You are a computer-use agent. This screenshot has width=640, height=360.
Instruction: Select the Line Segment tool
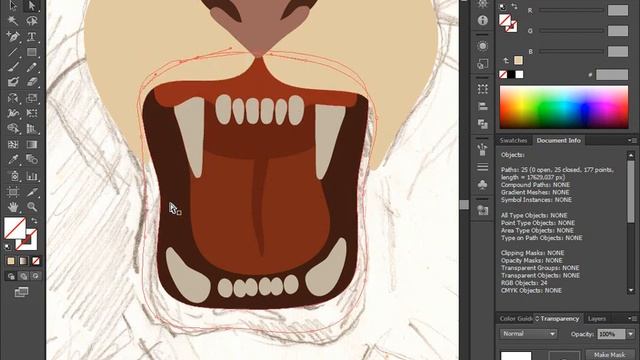tap(13, 52)
